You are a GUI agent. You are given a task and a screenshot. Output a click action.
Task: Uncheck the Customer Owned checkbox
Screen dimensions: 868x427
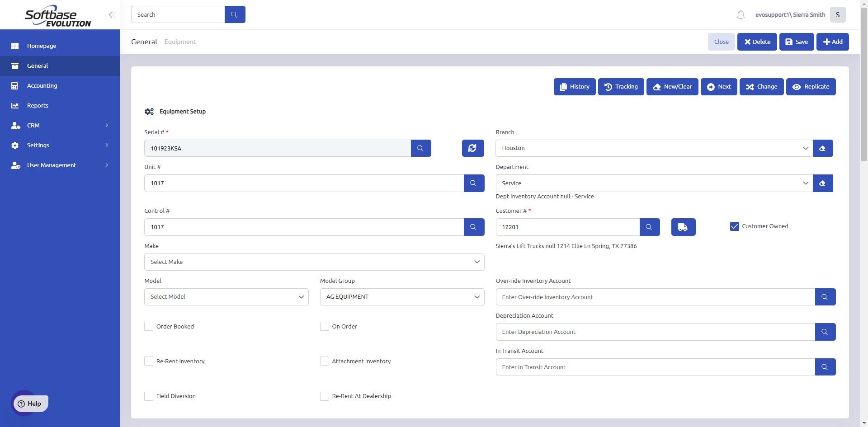click(x=735, y=226)
